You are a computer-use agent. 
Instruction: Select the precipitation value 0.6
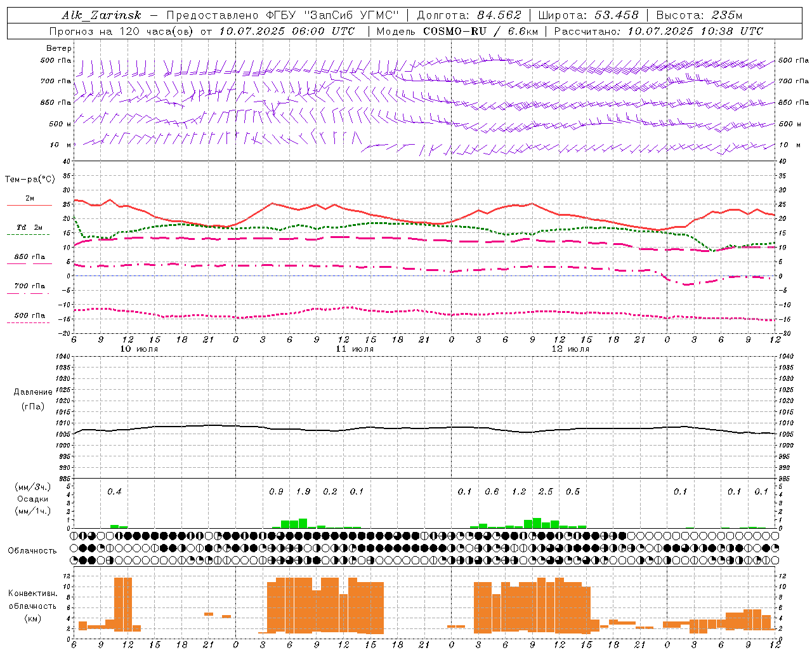(x=492, y=491)
